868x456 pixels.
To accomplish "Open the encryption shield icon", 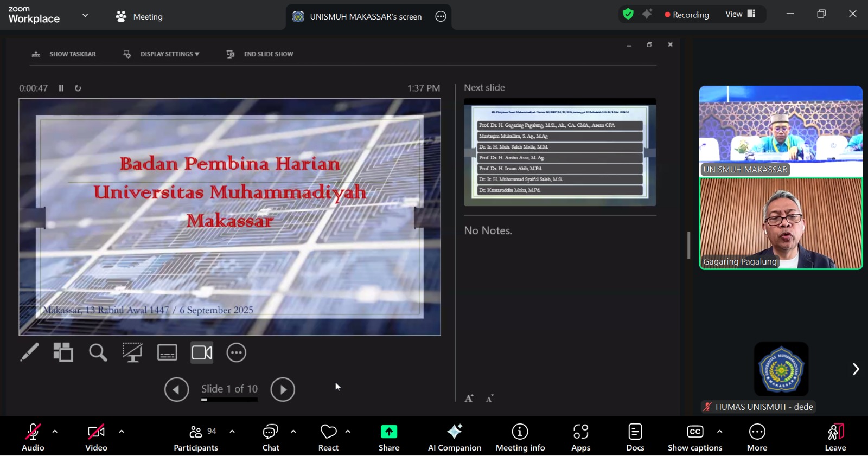I will click(x=628, y=15).
